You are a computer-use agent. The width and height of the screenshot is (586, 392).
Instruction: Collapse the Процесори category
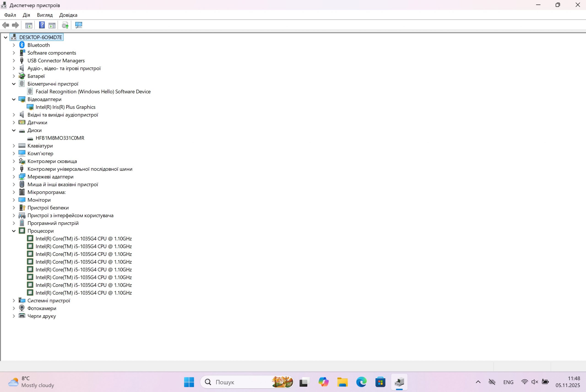14,231
